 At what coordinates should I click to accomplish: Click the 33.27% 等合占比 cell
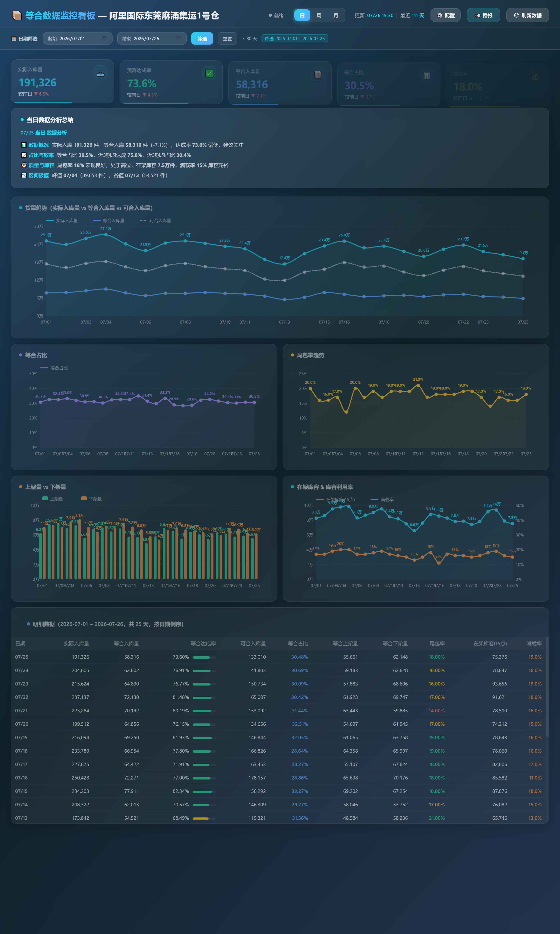[x=300, y=791]
